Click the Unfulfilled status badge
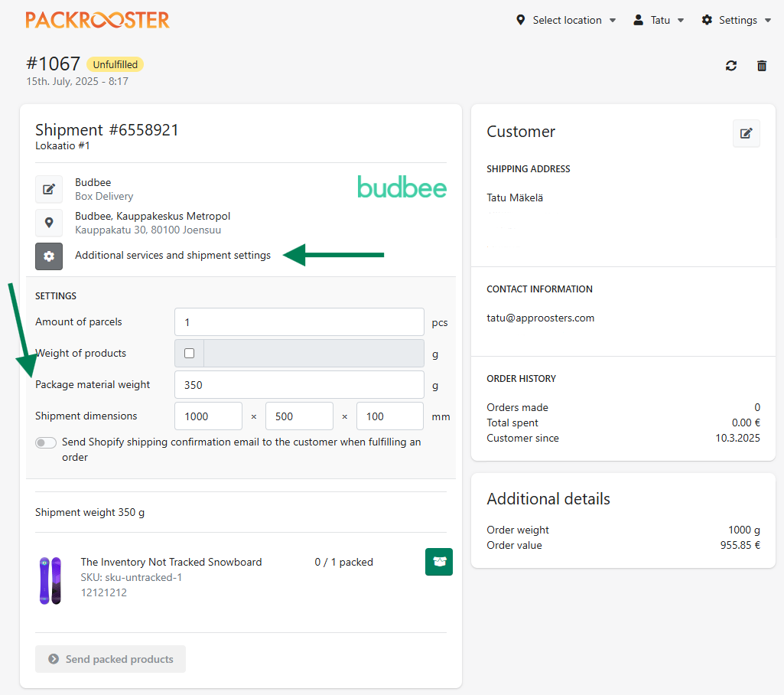This screenshot has width=784, height=695. pos(115,64)
